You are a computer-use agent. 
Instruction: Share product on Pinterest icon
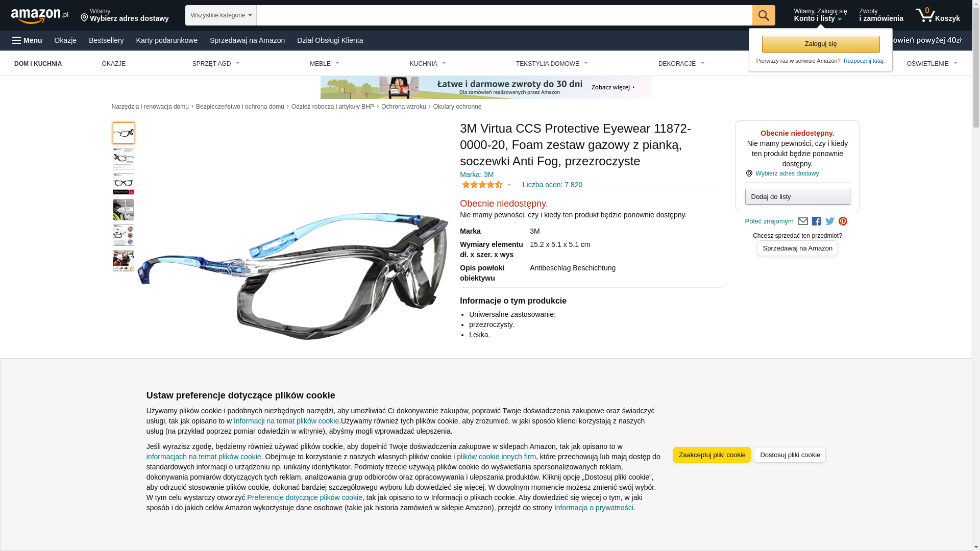(x=843, y=221)
